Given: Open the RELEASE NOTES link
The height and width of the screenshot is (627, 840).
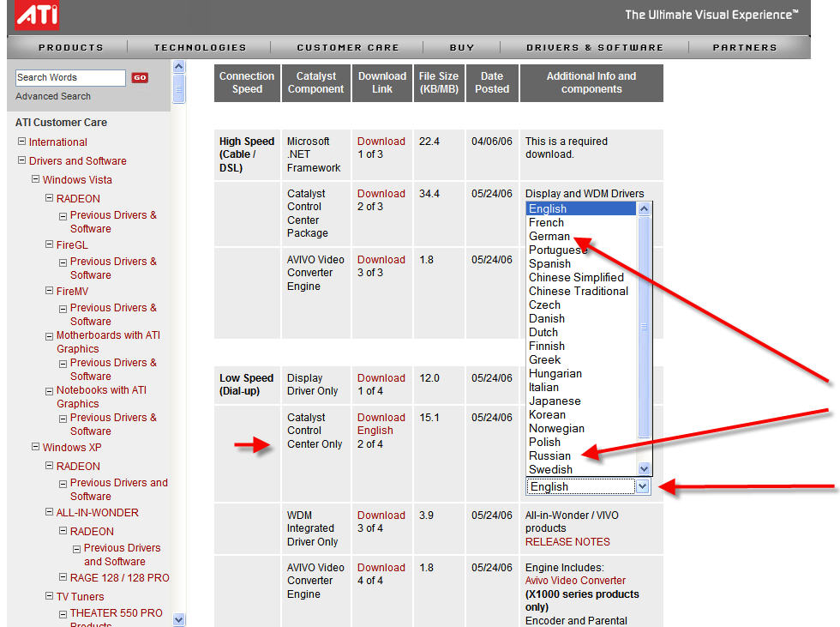Looking at the screenshot, I should coord(567,542).
